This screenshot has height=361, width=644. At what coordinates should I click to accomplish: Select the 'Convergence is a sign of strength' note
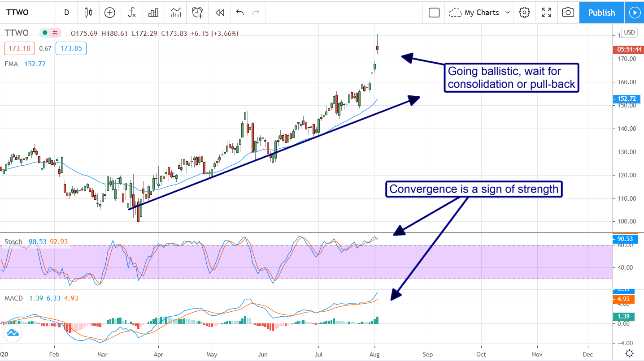coord(474,189)
